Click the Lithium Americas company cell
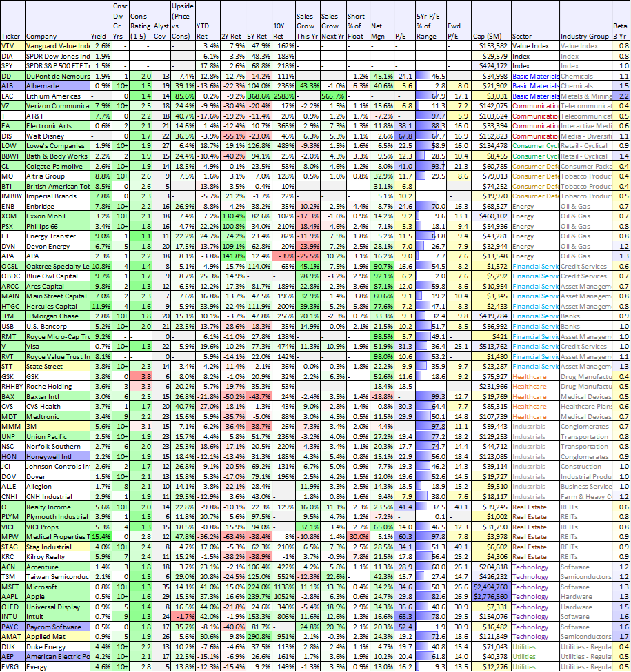 point(57,96)
